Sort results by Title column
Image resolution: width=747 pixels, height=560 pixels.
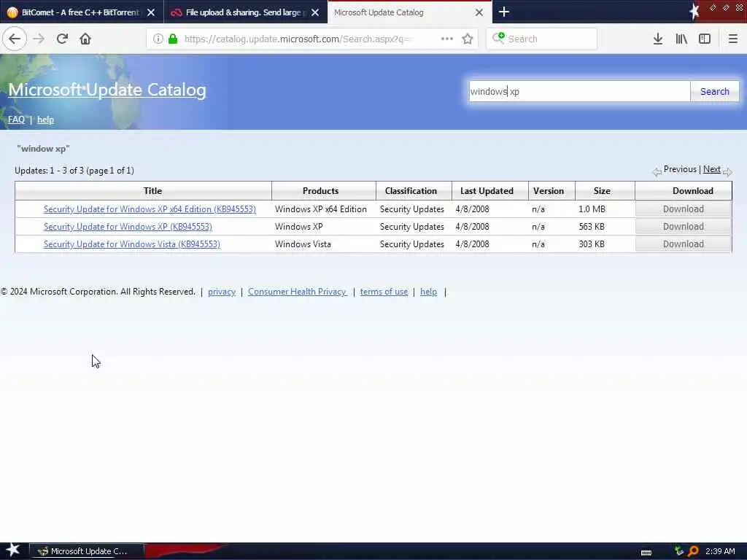152,191
